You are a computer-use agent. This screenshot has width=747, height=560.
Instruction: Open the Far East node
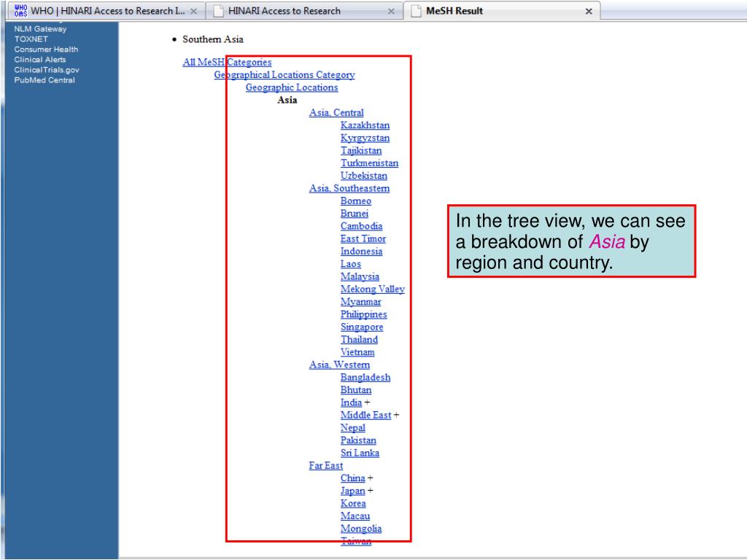tap(326, 466)
